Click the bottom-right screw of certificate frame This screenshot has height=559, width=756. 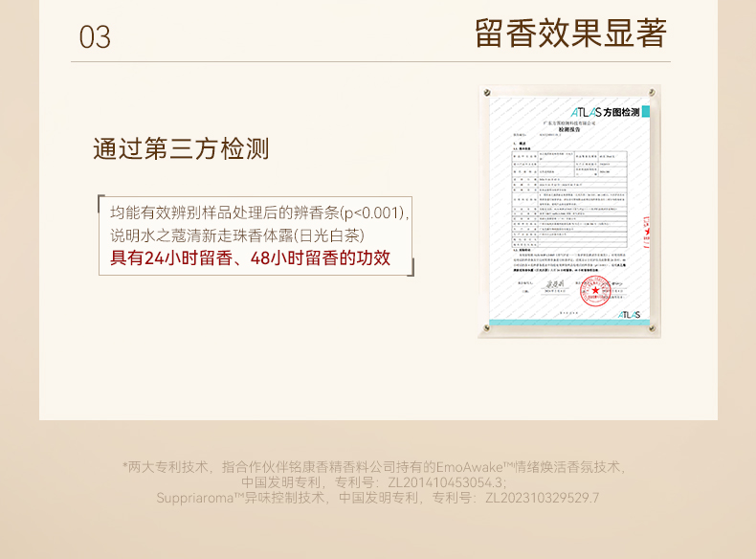tap(652, 328)
